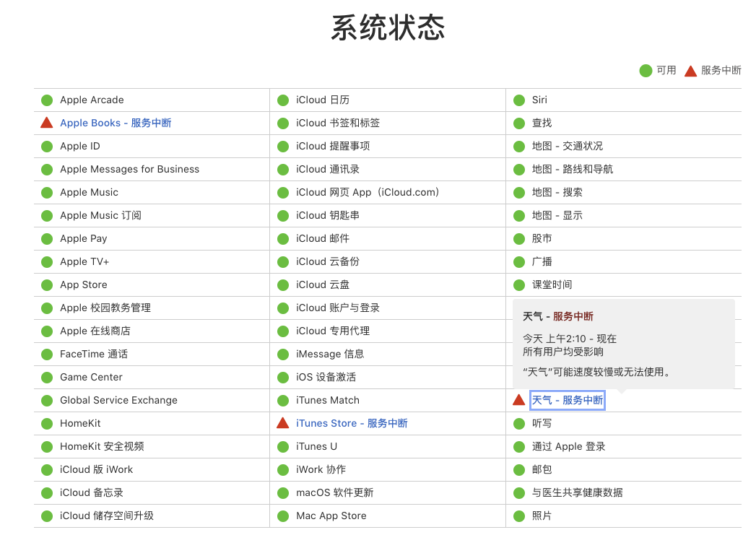Image resolution: width=756 pixels, height=535 pixels.
Task: Click the 系统状态 page heading
Action: click(388, 27)
